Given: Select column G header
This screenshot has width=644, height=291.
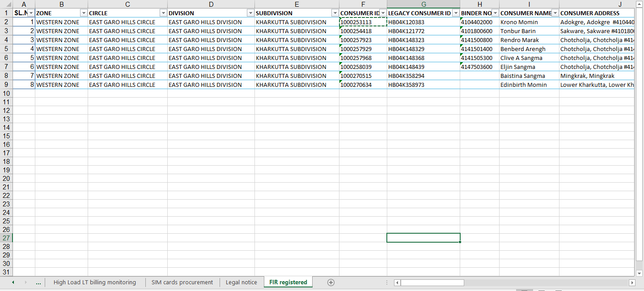Looking at the screenshot, I should 423,4.
